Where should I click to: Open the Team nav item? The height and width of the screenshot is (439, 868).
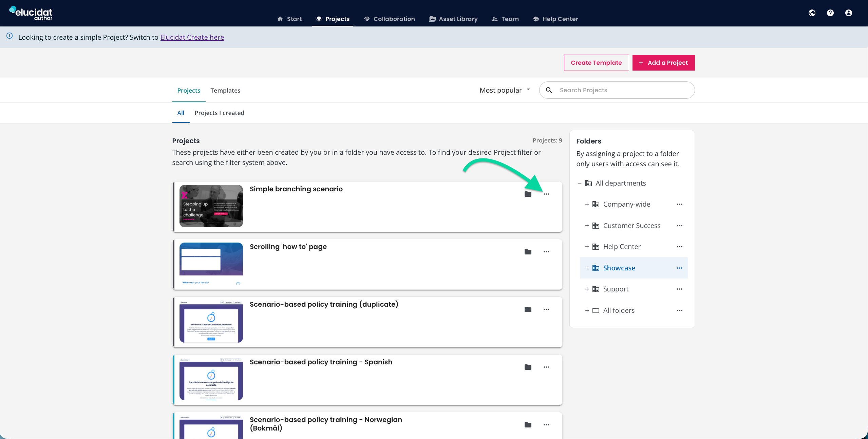pos(505,19)
